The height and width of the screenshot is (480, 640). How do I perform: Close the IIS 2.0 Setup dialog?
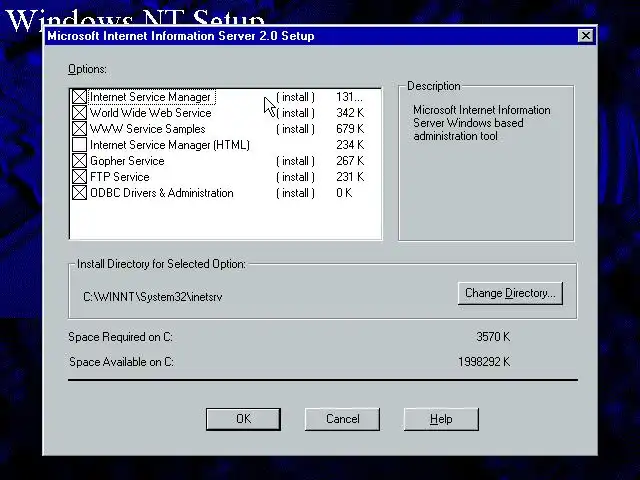[x=586, y=36]
